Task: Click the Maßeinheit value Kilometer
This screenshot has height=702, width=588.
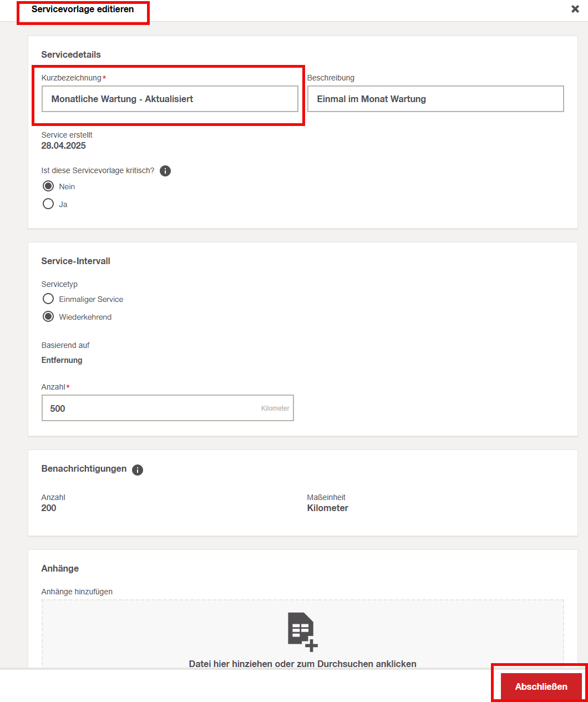Action: coord(328,508)
